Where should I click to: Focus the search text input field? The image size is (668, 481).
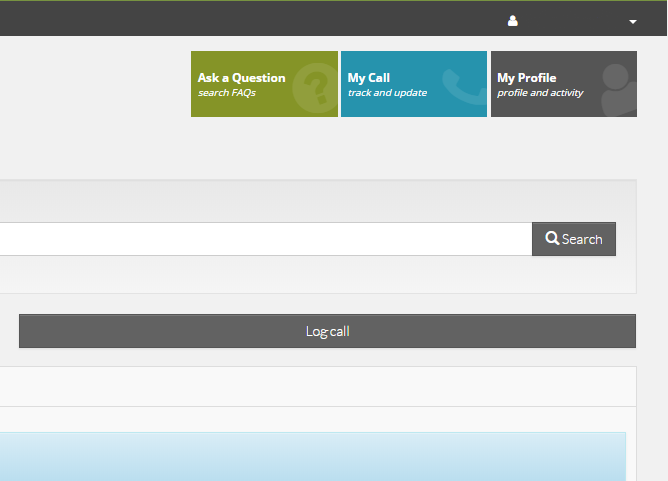(x=266, y=239)
